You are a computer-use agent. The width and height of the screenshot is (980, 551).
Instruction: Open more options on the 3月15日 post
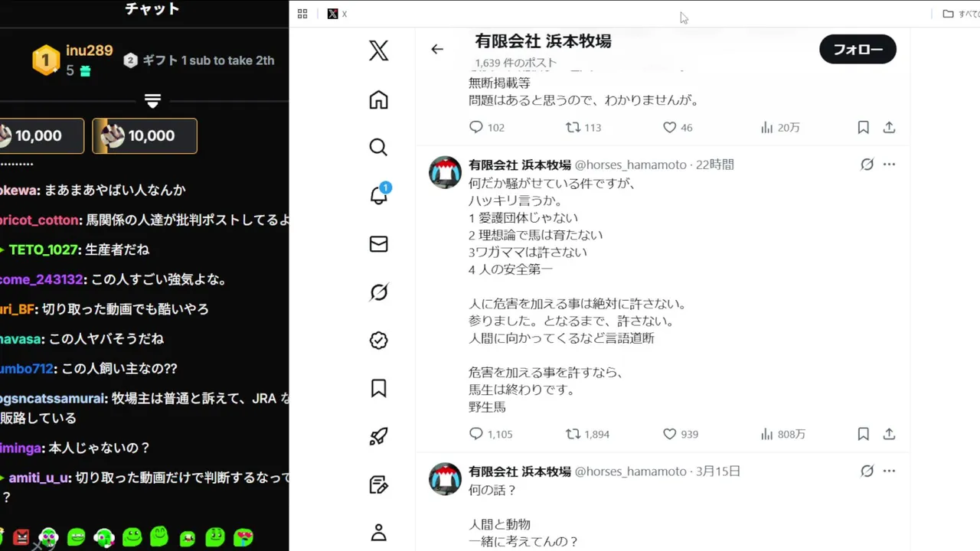pos(889,471)
